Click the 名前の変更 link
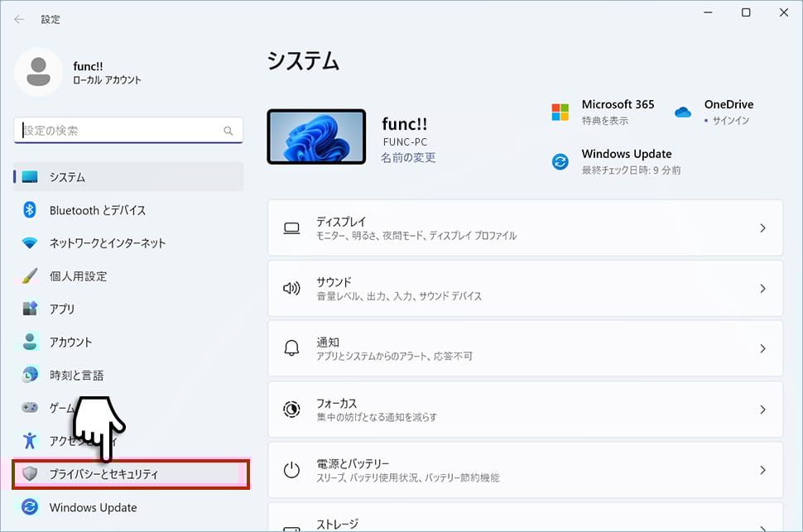This screenshot has height=532, width=803. (x=408, y=158)
